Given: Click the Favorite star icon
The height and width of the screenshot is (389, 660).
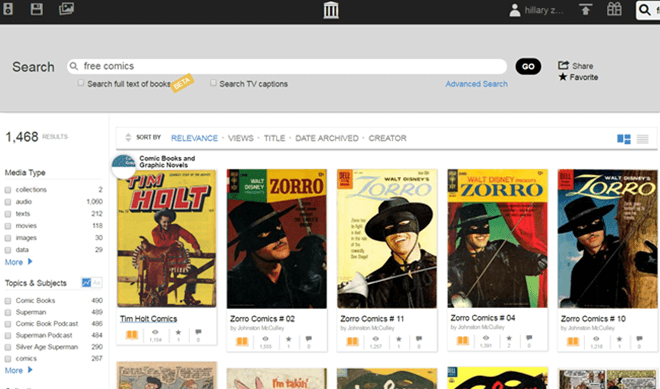Looking at the screenshot, I should tap(563, 77).
